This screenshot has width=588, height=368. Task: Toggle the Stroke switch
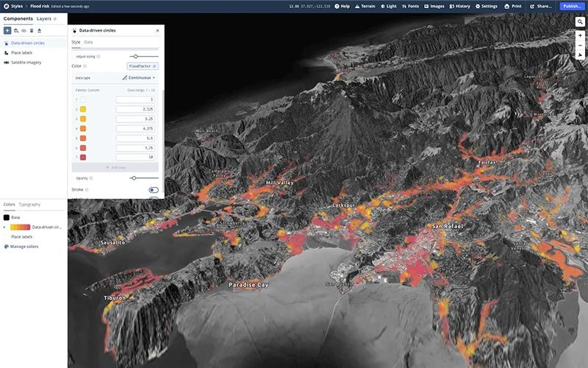click(x=154, y=190)
